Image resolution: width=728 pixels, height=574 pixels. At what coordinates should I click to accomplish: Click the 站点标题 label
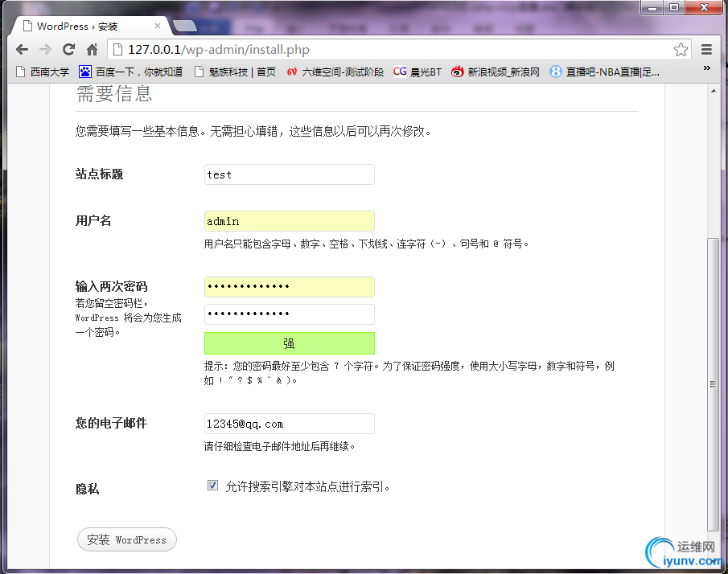pos(100,174)
